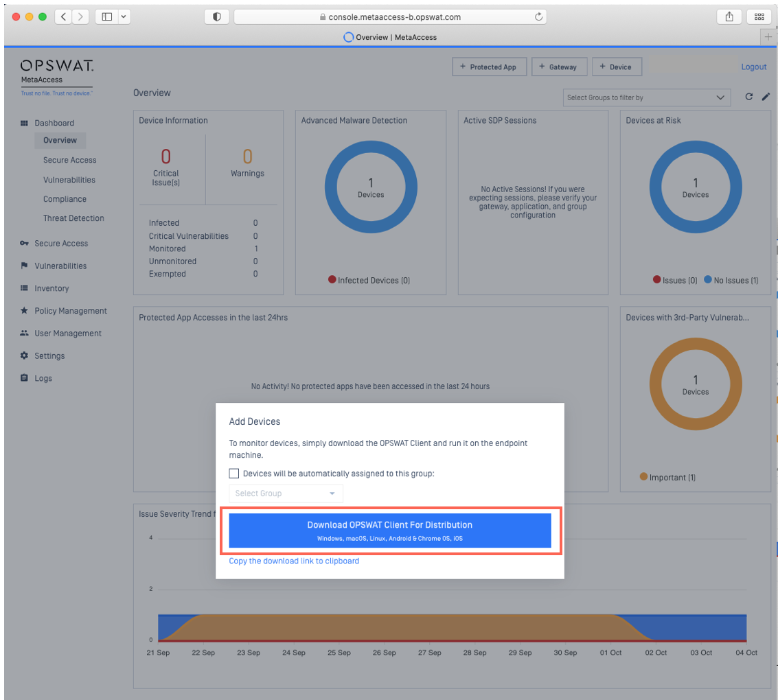Click the Dashboard grid icon in sidebar
This screenshot has height=700, width=778.
coord(24,123)
